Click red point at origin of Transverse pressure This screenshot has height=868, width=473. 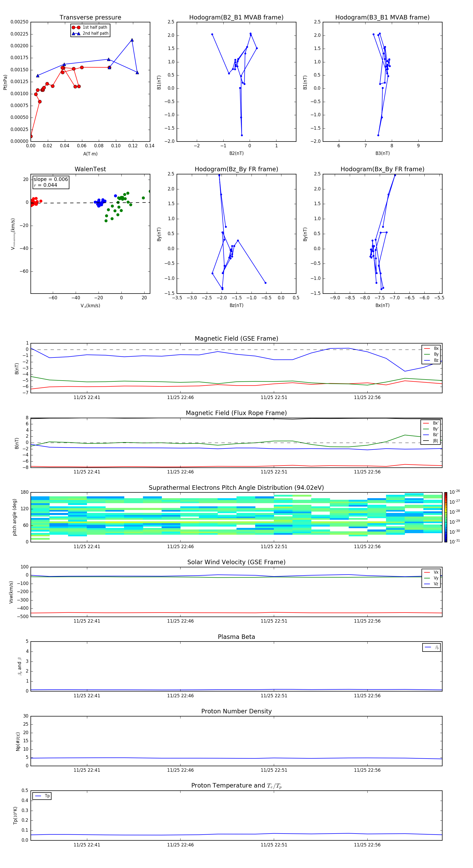click(31, 137)
